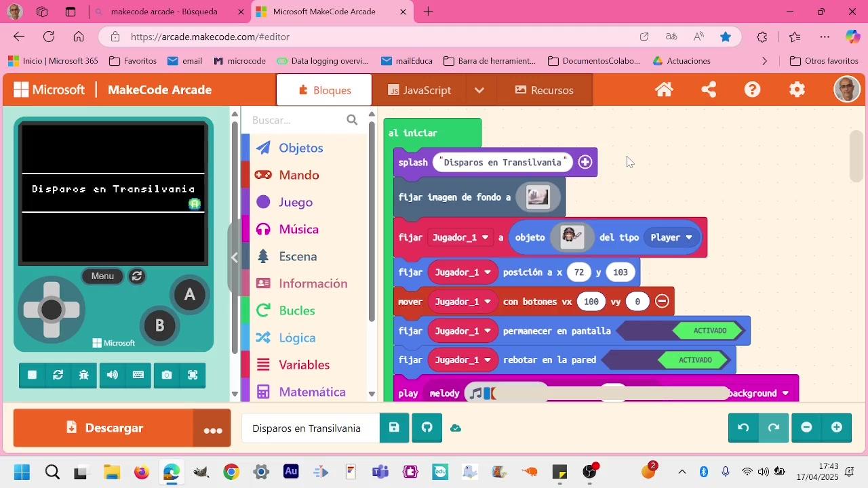Open Jugador_1 dropdown in the mover block

click(x=463, y=302)
